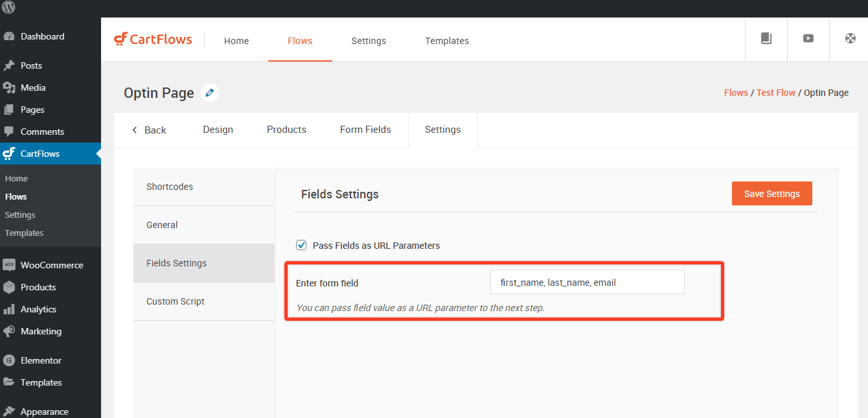This screenshot has width=868, height=418.
Task: Open the Flows header tab
Action: [x=300, y=41]
